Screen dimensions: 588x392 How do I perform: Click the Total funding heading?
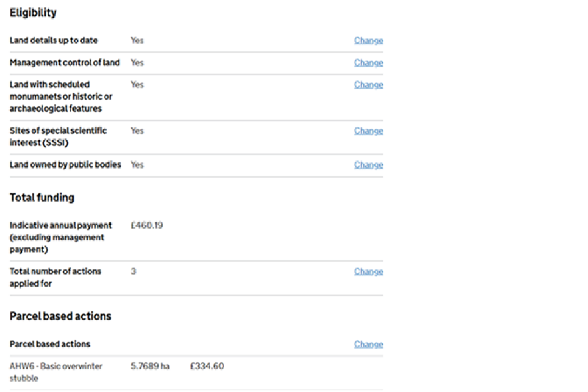click(42, 197)
